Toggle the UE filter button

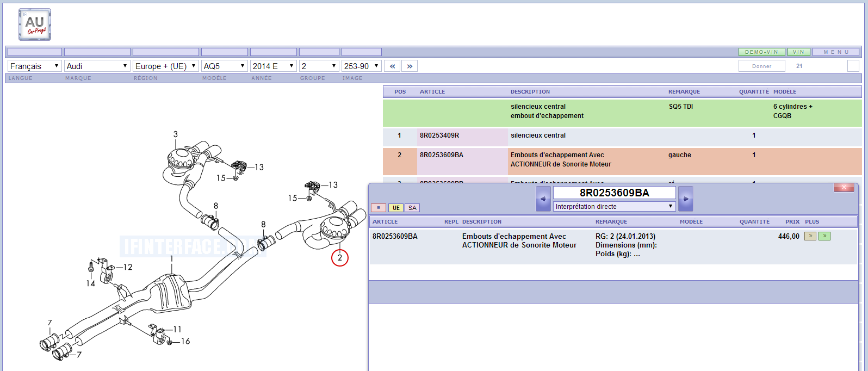tap(395, 208)
